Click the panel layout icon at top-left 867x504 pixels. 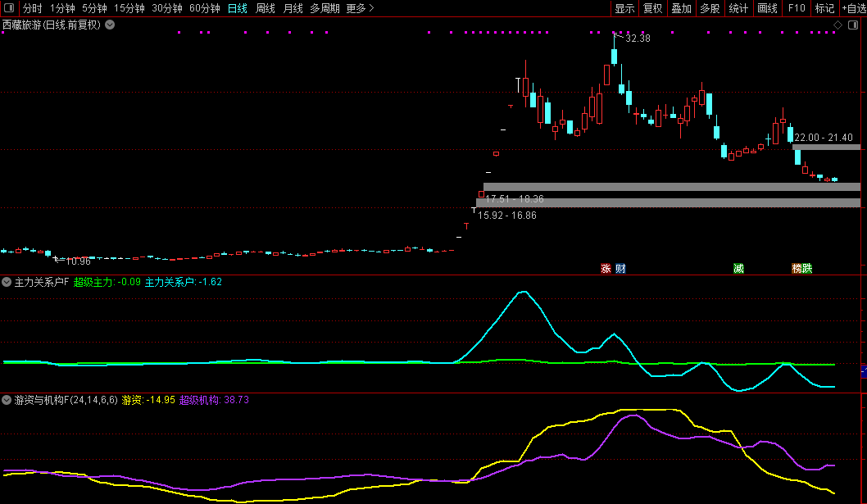pos(10,8)
